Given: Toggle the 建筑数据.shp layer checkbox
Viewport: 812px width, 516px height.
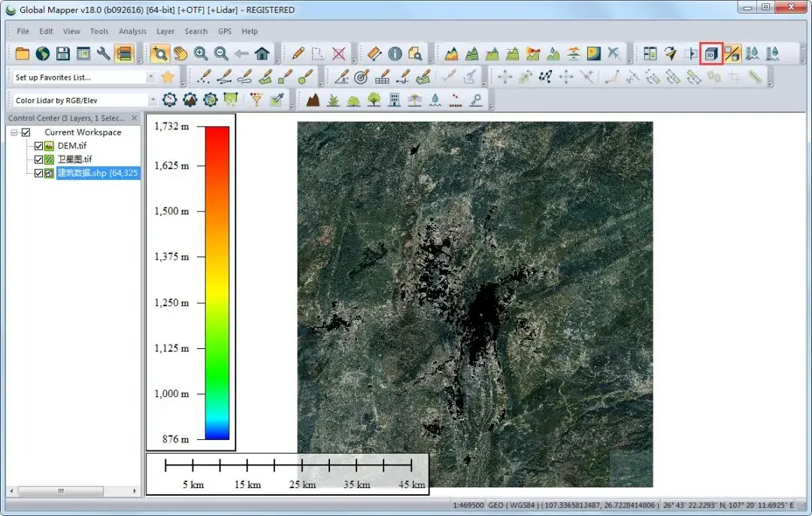Looking at the screenshot, I should [x=38, y=173].
